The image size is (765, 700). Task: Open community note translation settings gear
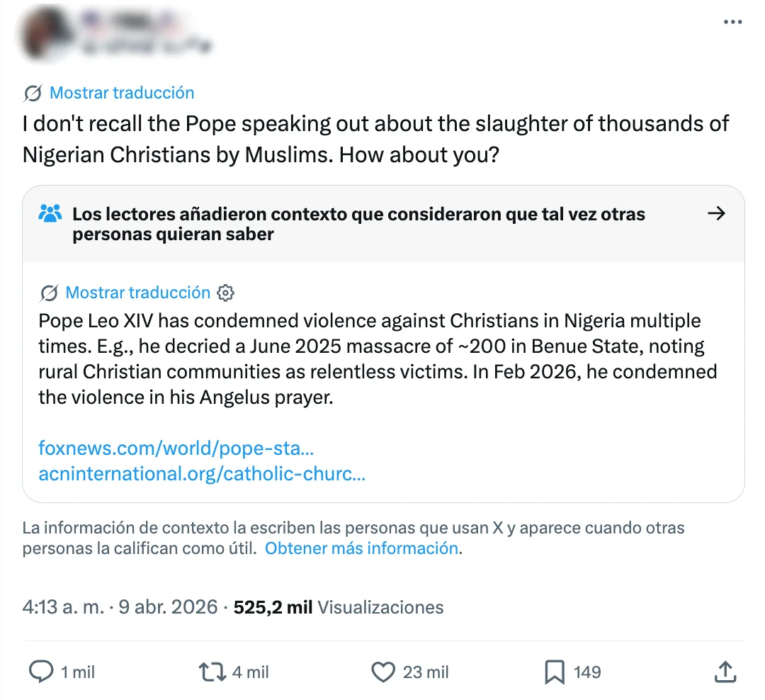(226, 293)
